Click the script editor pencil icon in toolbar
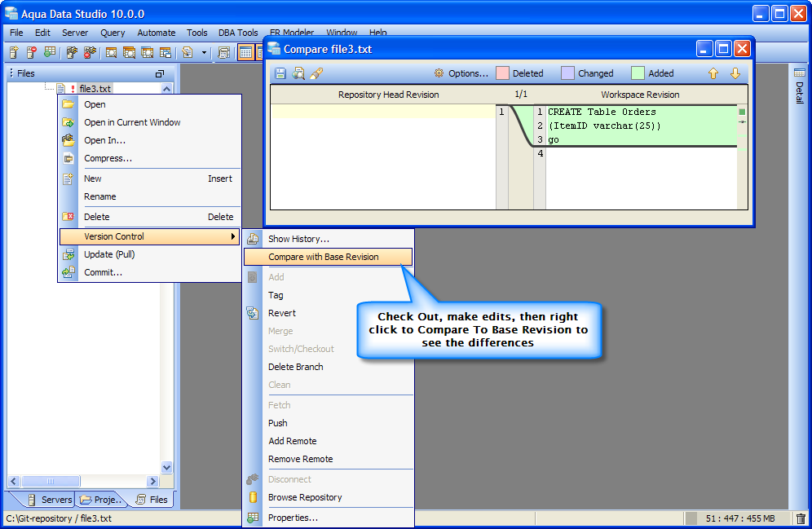This screenshot has width=812, height=529. [x=188, y=52]
